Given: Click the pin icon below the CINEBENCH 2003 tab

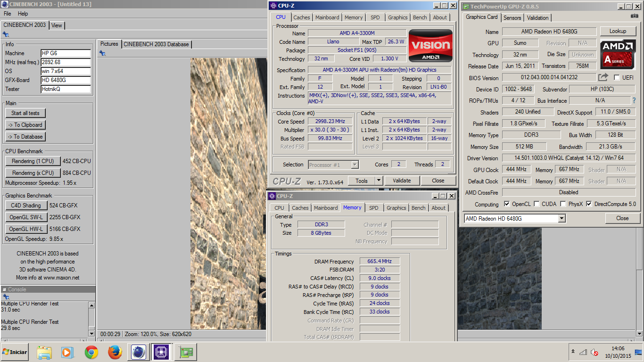Looking at the screenshot, I should [x=6, y=34].
